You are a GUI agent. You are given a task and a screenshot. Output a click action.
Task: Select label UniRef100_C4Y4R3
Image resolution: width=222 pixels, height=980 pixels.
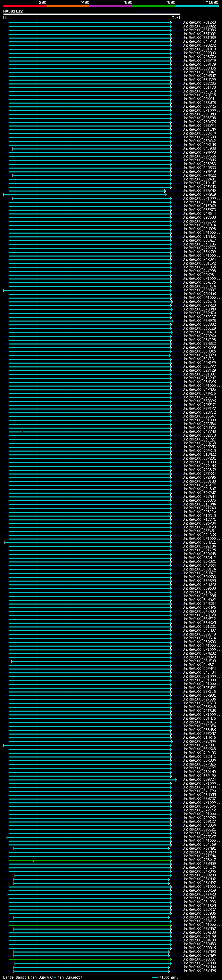tap(199, 894)
